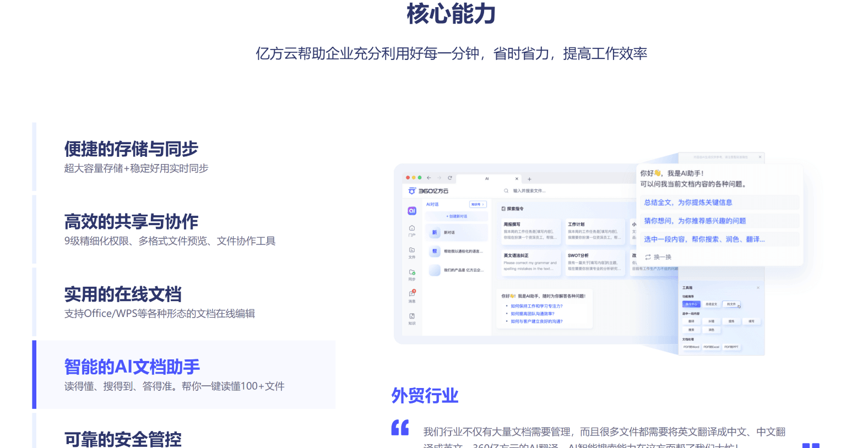Open the 工作计划 command card
The height and width of the screenshot is (448, 868).
(x=594, y=231)
